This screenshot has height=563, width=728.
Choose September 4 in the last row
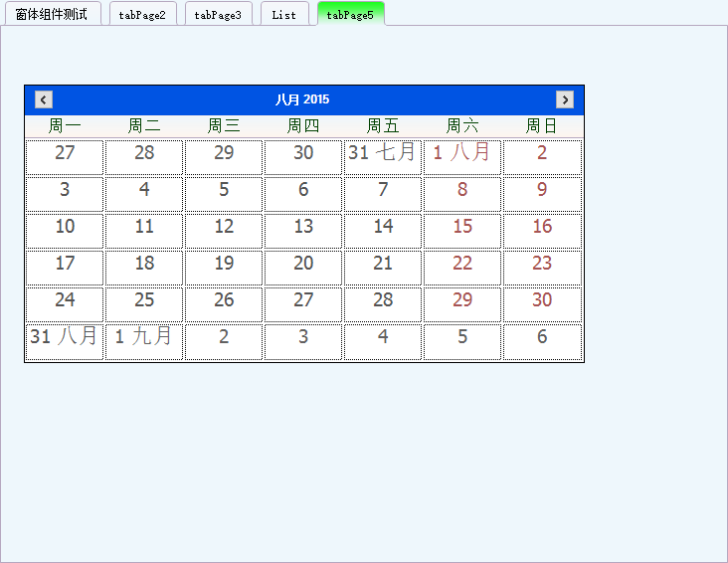click(x=383, y=341)
